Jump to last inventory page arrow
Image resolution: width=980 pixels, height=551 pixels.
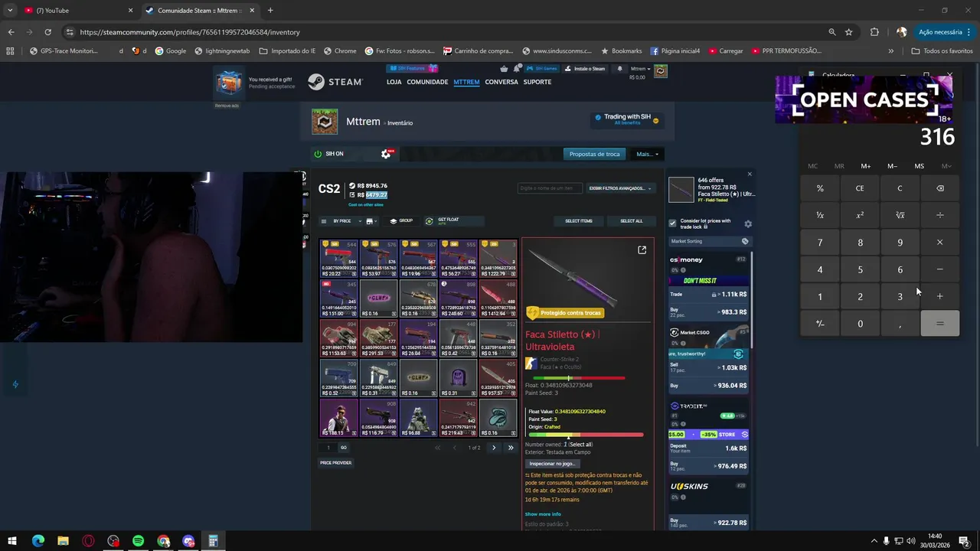click(x=511, y=448)
